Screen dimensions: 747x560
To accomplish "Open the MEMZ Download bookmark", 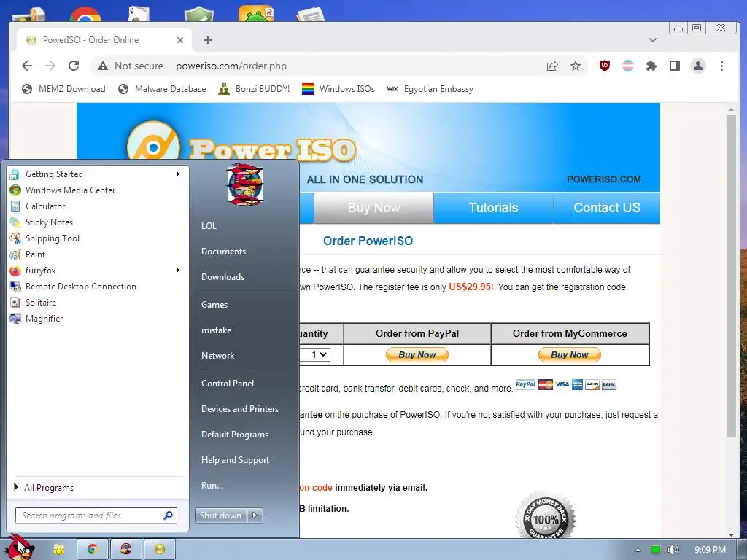I will pyautogui.click(x=63, y=88).
